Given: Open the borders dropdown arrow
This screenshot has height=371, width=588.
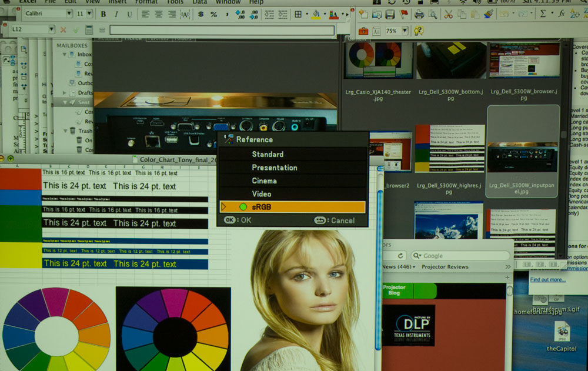Looking at the screenshot, I should pos(307,14).
